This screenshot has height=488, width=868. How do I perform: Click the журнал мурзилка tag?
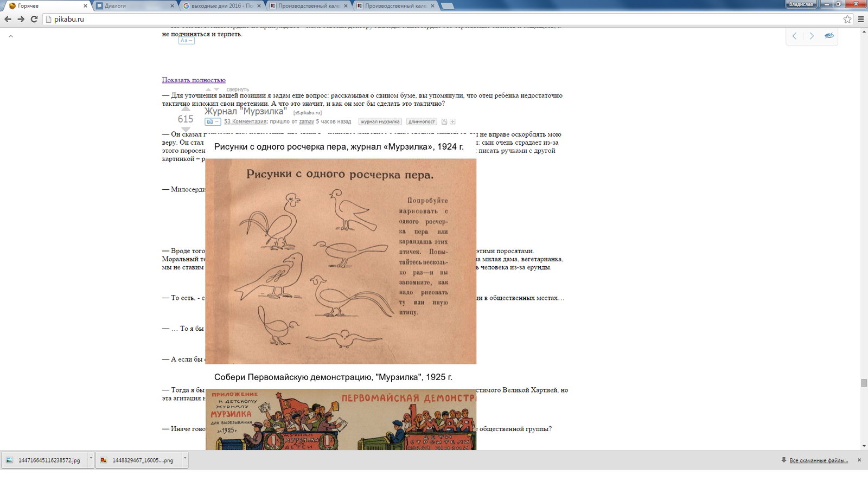coord(380,122)
